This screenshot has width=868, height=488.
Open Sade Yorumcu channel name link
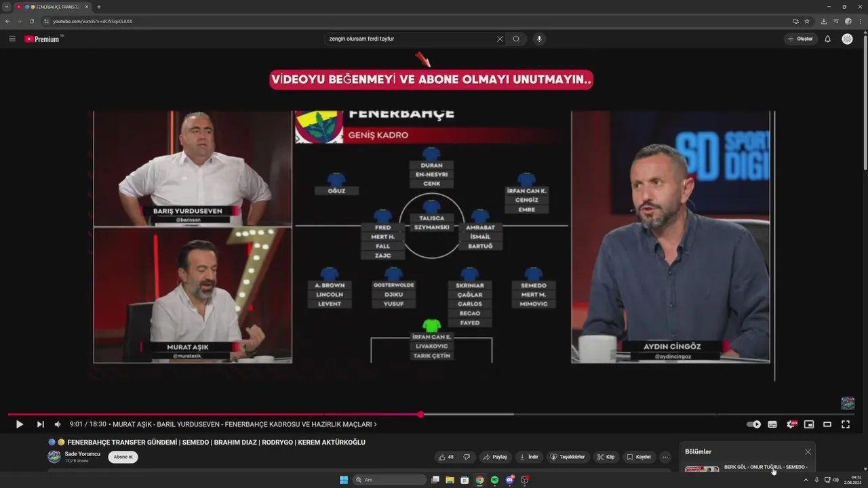coord(82,453)
